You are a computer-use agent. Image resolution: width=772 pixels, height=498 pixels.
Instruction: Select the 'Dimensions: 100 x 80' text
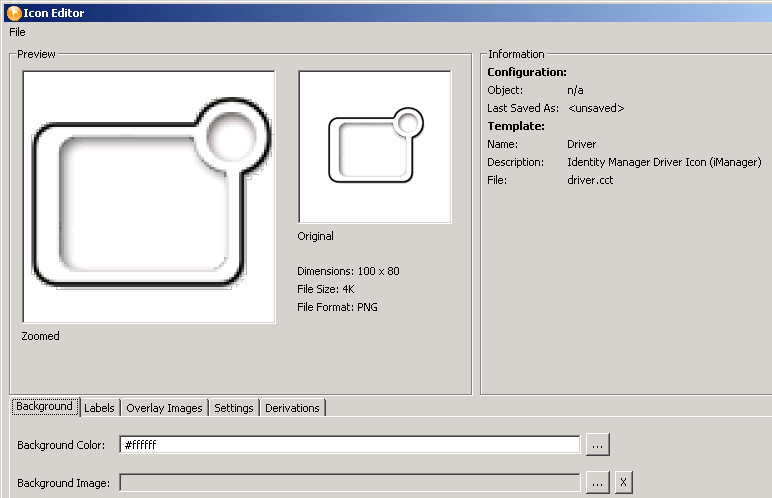(x=349, y=271)
